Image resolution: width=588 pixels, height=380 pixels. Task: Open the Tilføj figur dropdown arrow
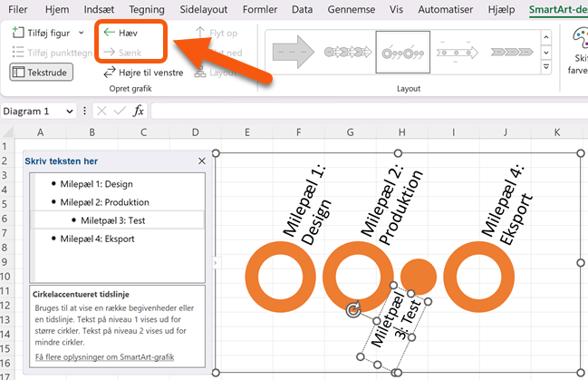[82, 32]
